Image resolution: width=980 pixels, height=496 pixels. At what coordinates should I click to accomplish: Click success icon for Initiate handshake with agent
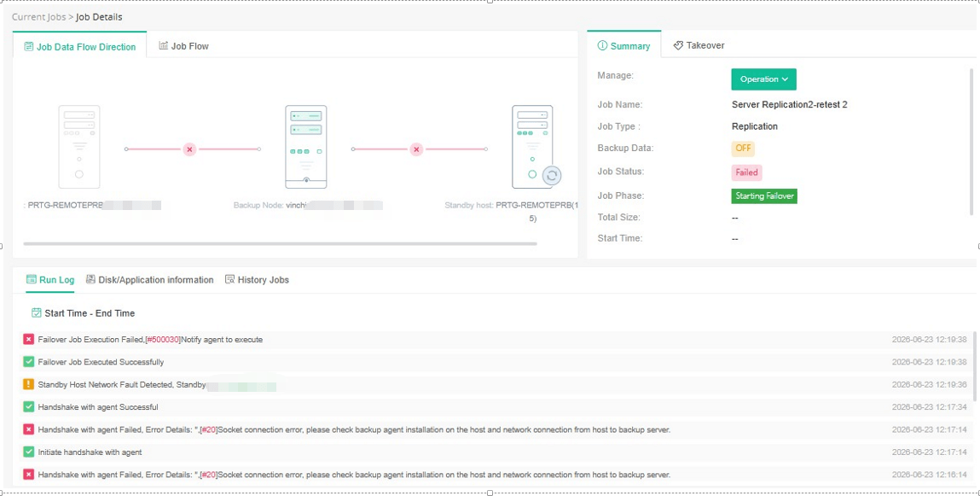pyautogui.click(x=28, y=452)
